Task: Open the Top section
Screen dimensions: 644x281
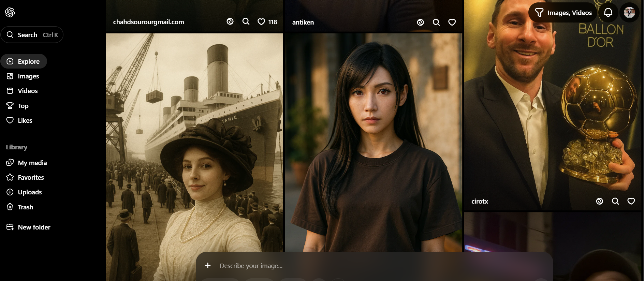Action: tap(18, 106)
